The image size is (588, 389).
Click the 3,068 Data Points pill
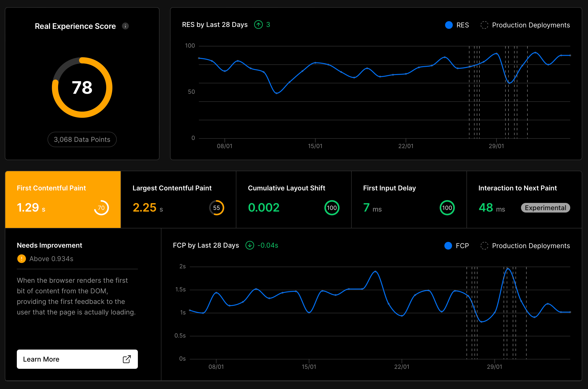tap(82, 139)
